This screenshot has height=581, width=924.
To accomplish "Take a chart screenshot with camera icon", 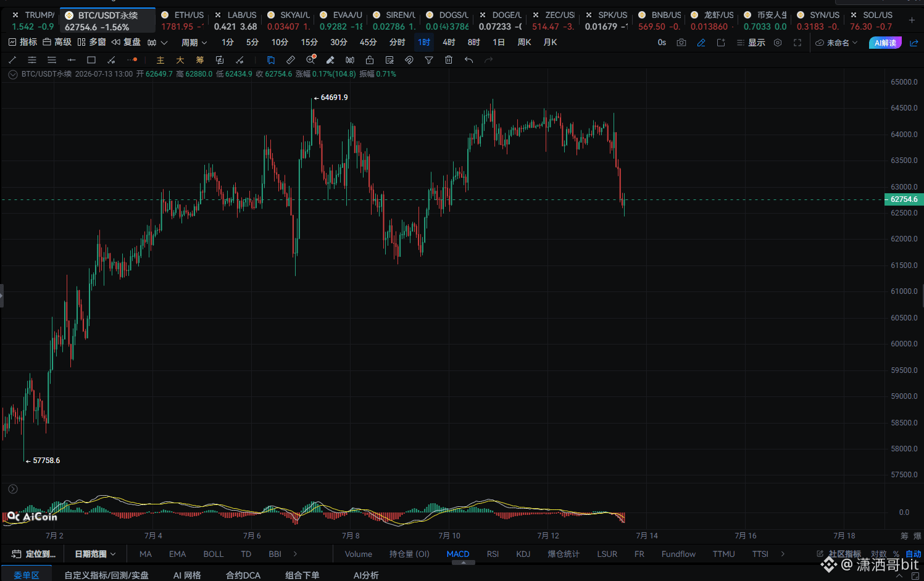I will [x=681, y=43].
